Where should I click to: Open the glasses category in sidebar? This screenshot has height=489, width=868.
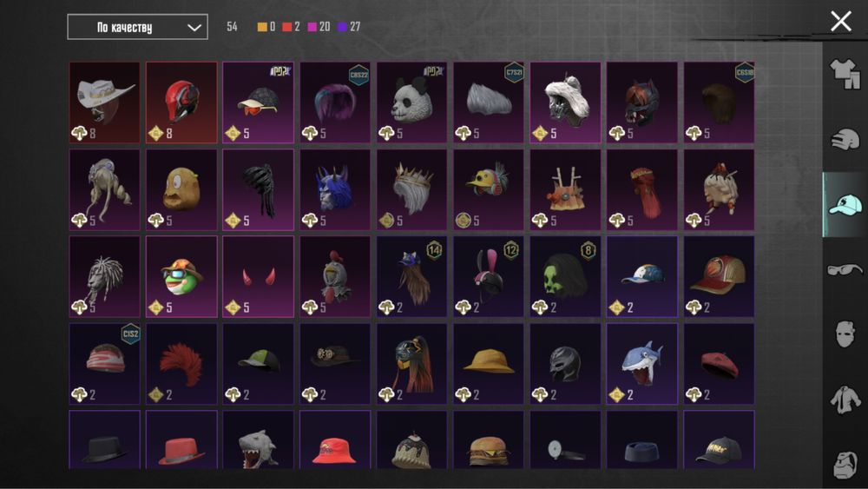845,270
